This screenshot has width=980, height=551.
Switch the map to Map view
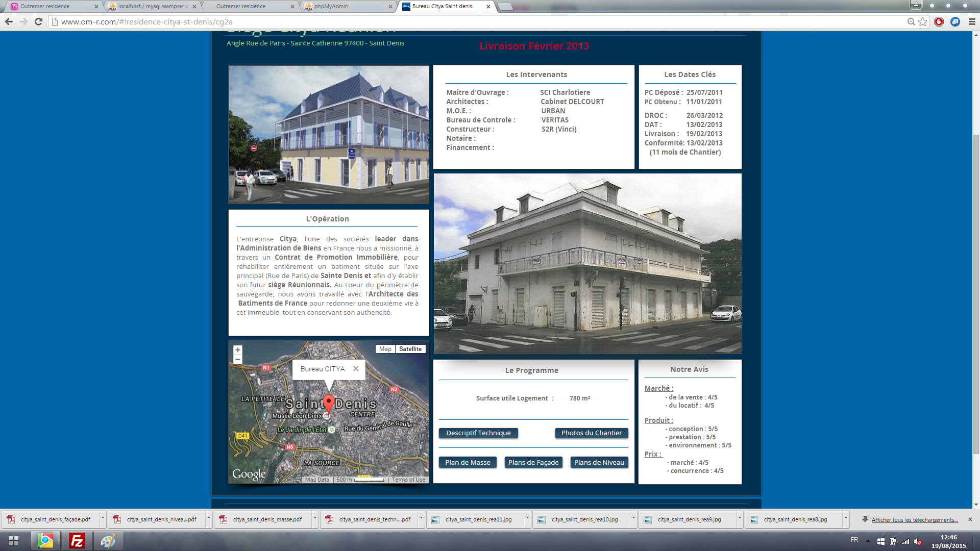pos(385,349)
